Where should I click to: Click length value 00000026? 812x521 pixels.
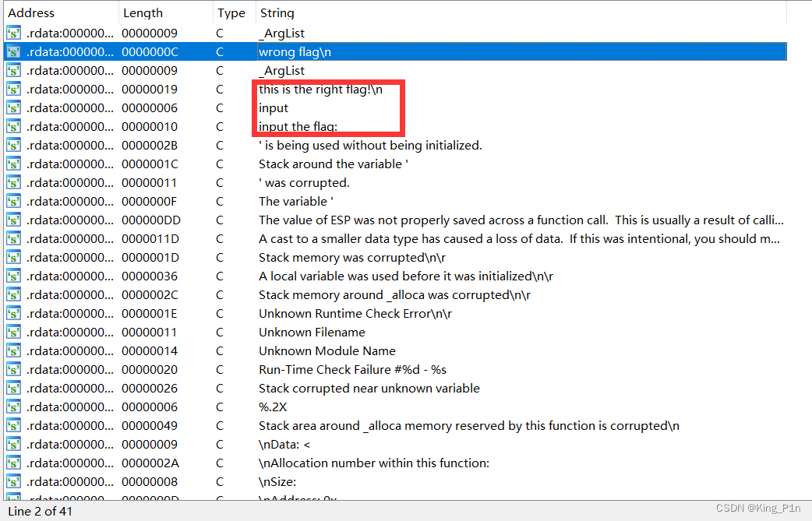coord(150,389)
